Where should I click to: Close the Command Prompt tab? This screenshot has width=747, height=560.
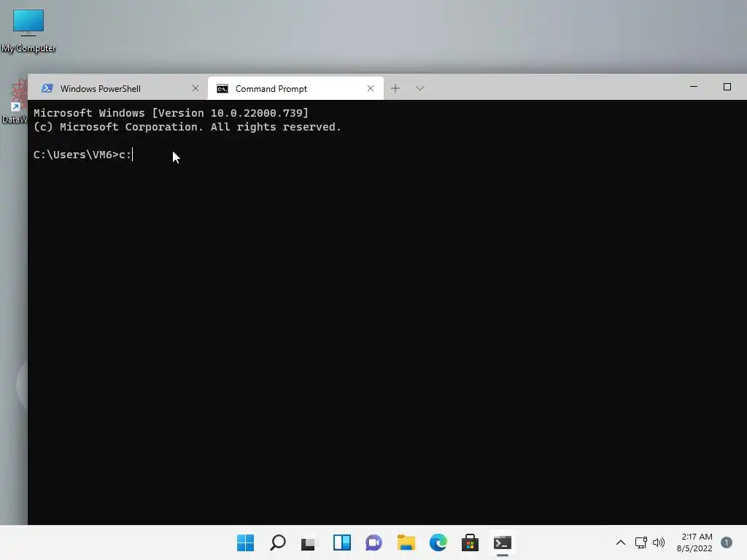point(371,88)
